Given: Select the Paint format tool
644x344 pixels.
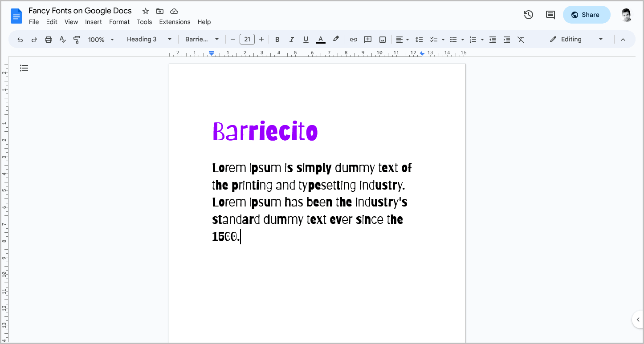Looking at the screenshot, I should [x=77, y=39].
